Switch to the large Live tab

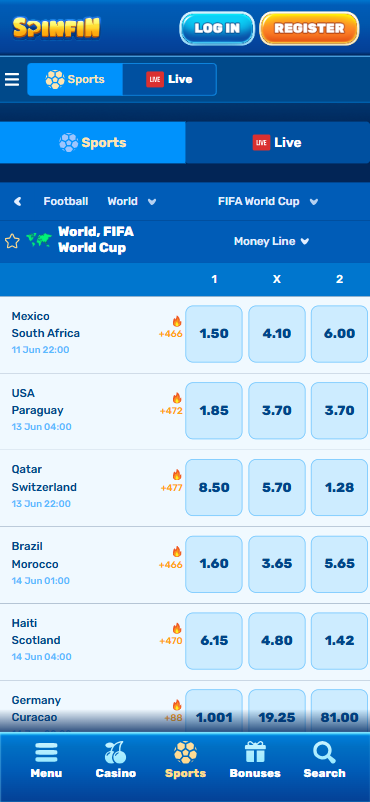click(277, 143)
